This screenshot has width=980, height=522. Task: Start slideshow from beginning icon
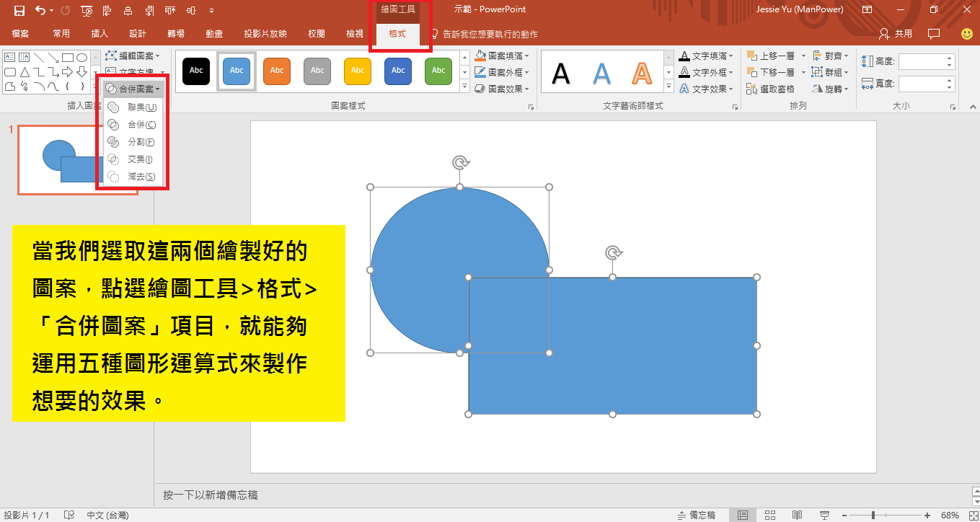coord(87,10)
